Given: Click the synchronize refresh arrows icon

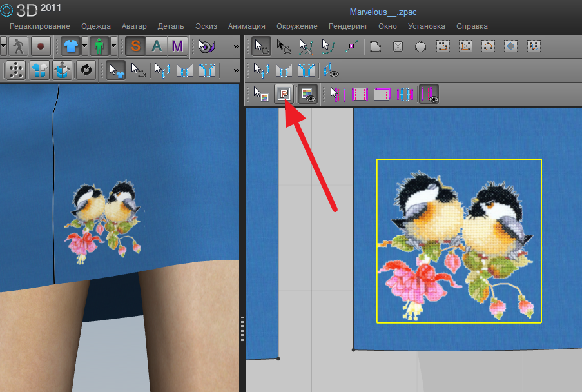Looking at the screenshot, I should pos(86,70).
